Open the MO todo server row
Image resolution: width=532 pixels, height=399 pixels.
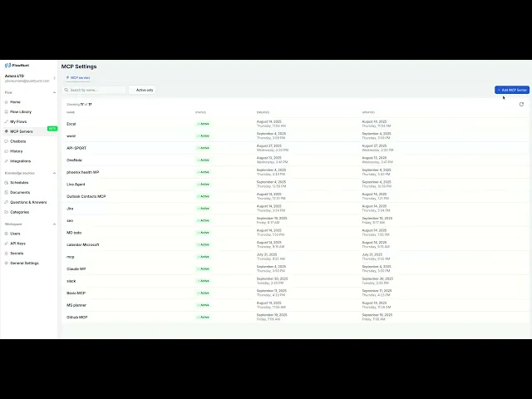pyautogui.click(x=295, y=233)
